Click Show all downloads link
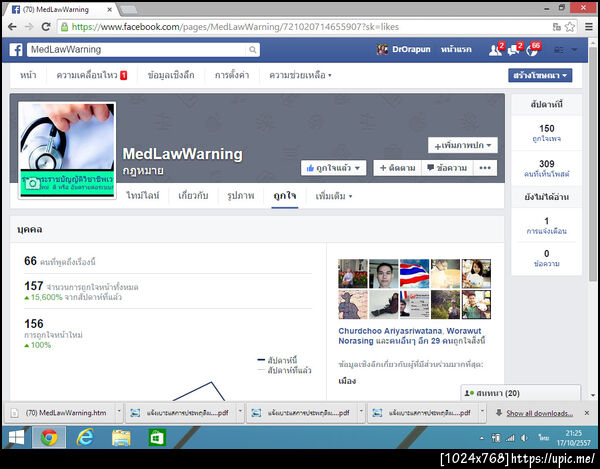This screenshot has width=600, height=469. coord(539,413)
